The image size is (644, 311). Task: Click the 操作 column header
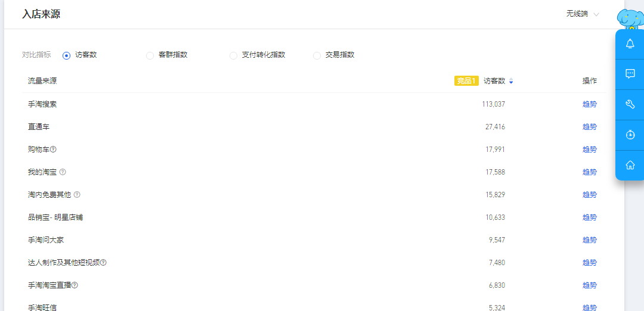click(589, 81)
